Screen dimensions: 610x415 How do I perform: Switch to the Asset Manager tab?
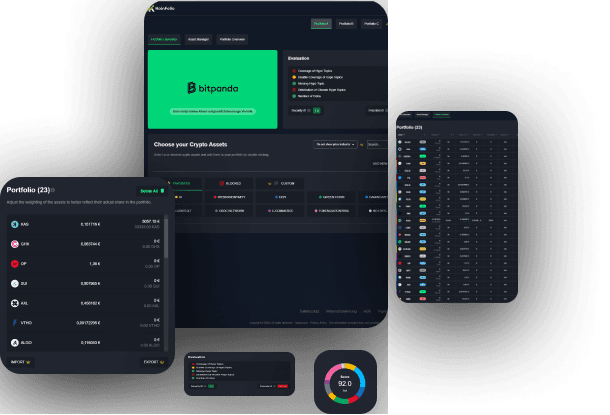198,39
